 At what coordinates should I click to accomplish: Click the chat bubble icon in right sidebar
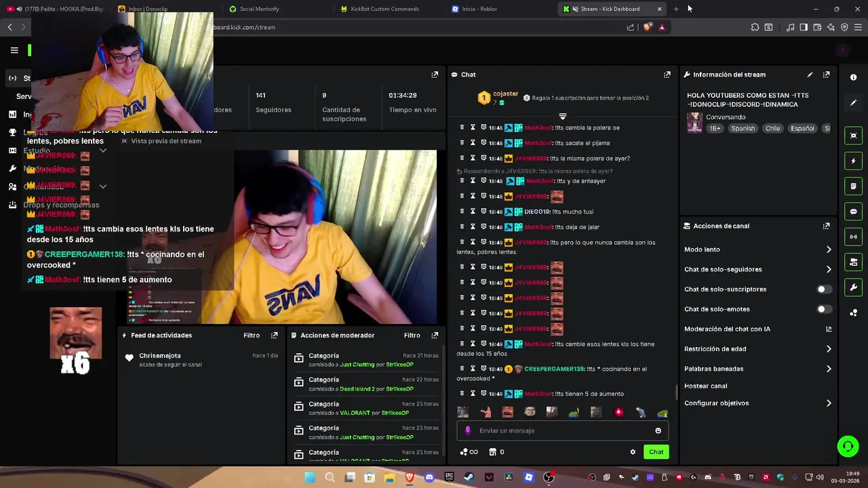(853, 211)
